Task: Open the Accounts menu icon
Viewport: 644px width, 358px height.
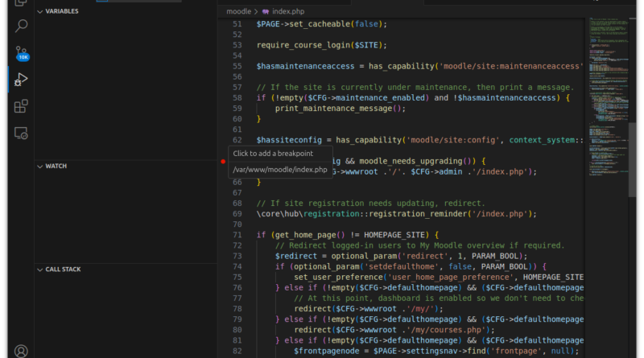Action: (21, 351)
